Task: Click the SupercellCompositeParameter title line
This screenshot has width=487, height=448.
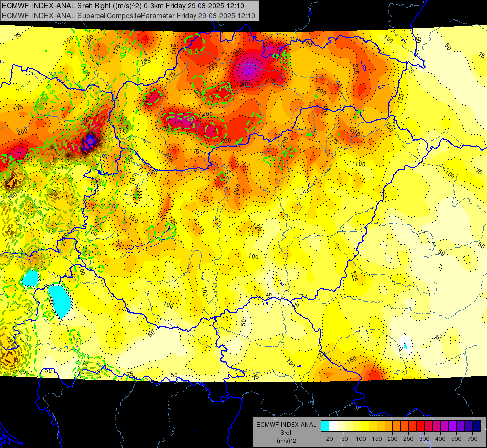Action: tap(128, 16)
